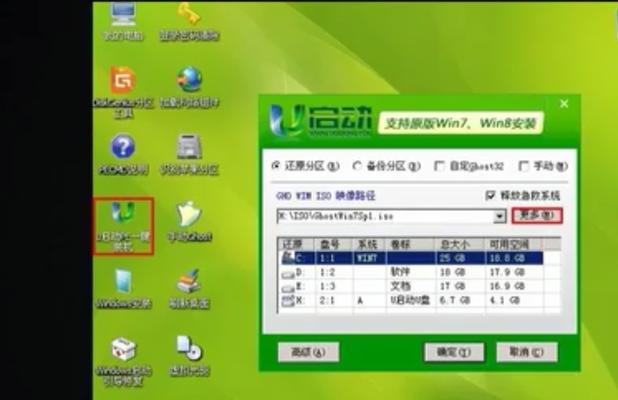
Task: Confirm with the 确定 button
Action: coord(454,352)
